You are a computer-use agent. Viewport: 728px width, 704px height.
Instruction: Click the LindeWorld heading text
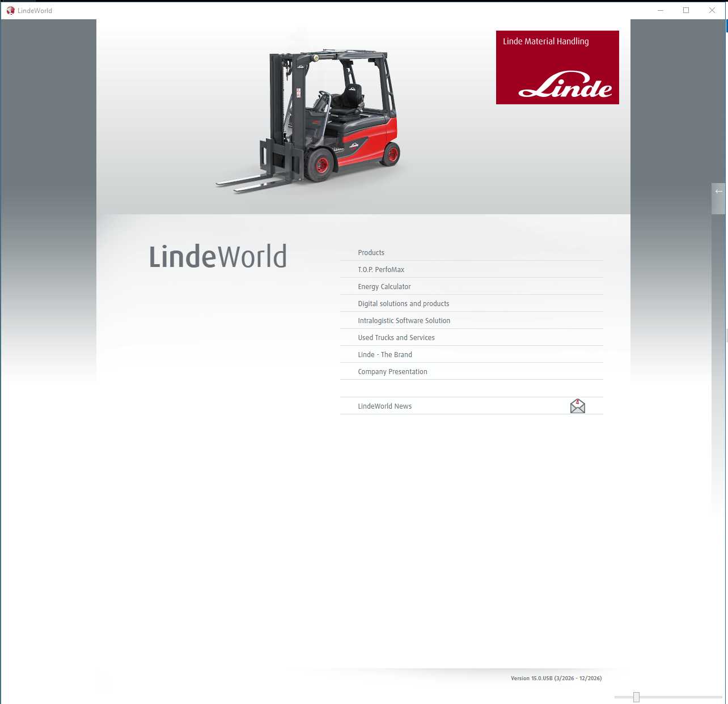218,257
